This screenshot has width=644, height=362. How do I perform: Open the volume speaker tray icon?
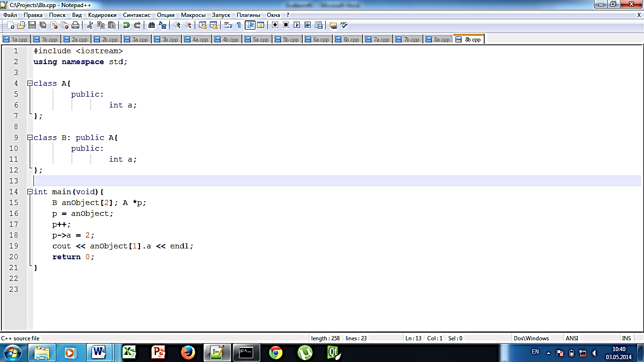click(x=594, y=353)
